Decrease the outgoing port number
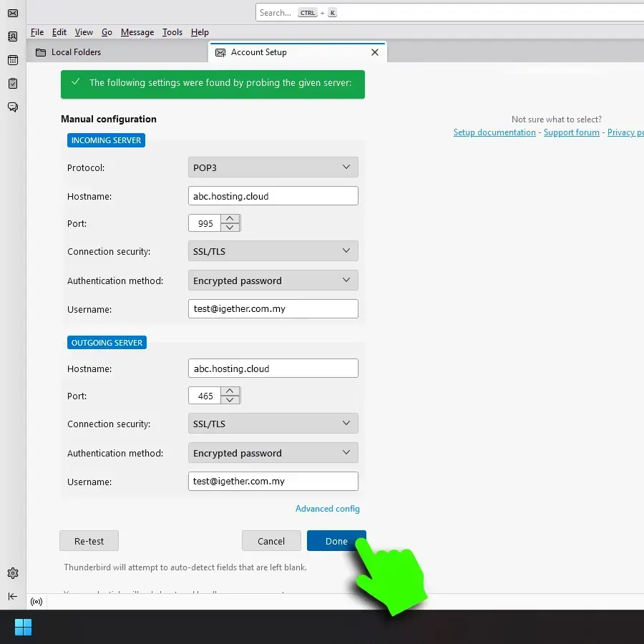Viewport: 644px width, 644px height. point(230,400)
